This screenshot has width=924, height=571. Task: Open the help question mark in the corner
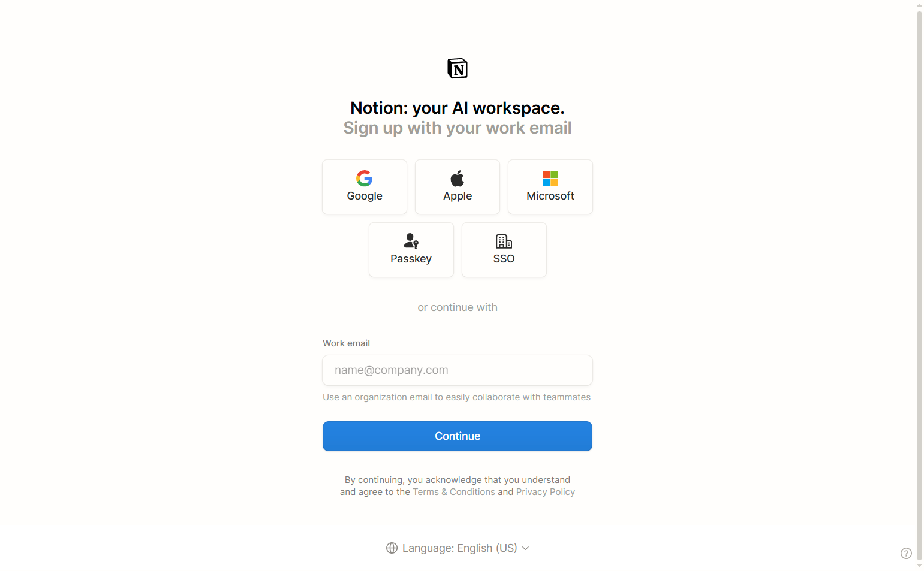point(906,553)
